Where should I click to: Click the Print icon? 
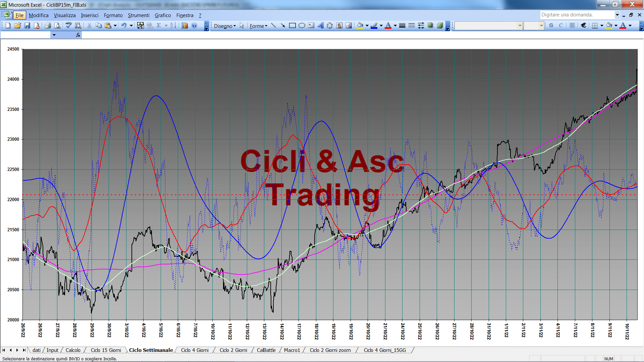tap(48, 25)
